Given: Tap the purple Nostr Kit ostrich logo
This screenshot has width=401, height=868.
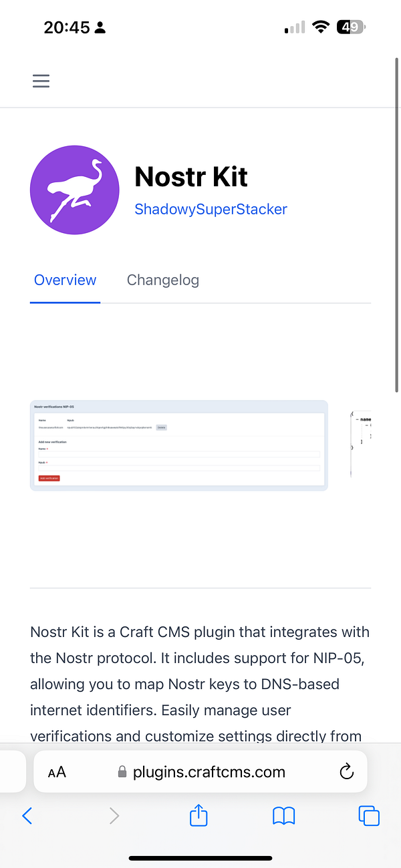Looking at the screenshot, I should [x=75, y=190].
